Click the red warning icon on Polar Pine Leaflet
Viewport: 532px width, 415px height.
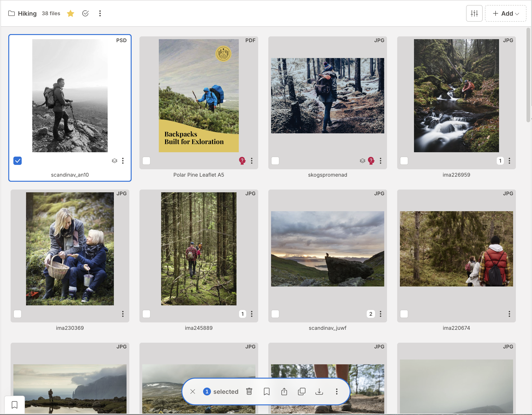(242, 161)
